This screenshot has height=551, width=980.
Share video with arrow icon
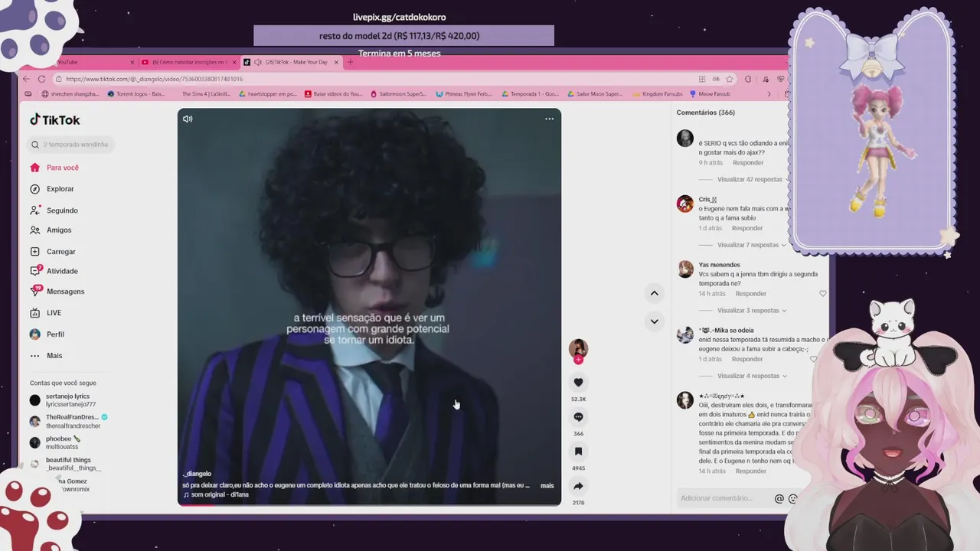pos(578,486)
